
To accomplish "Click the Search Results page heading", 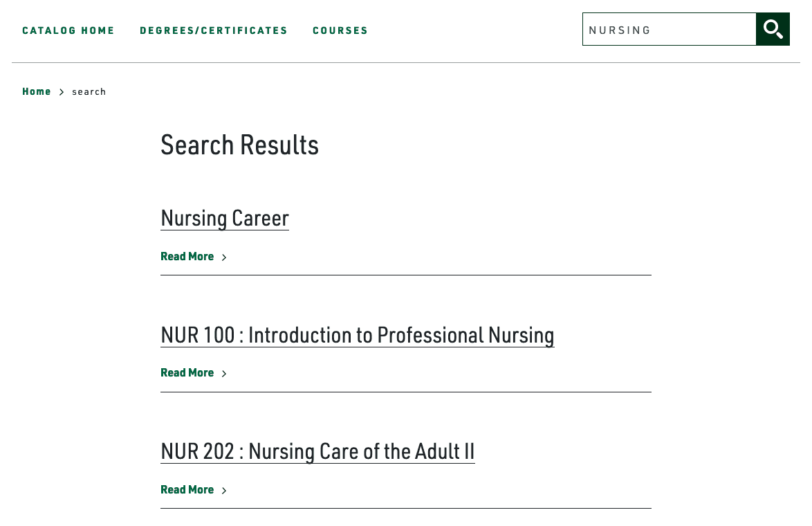I will (x=239, y=145).
